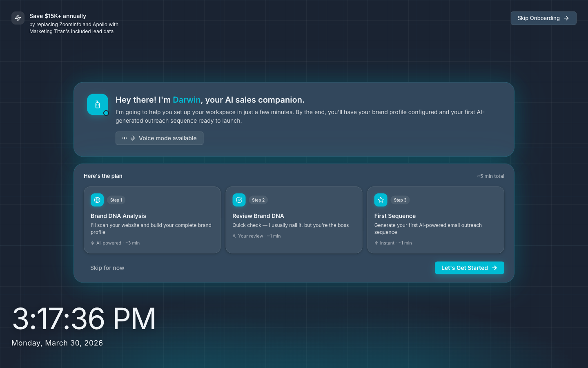
Task: Click the lightning bolt savings icon top-left
Action: pyautogui.click(x=18, y=18)
